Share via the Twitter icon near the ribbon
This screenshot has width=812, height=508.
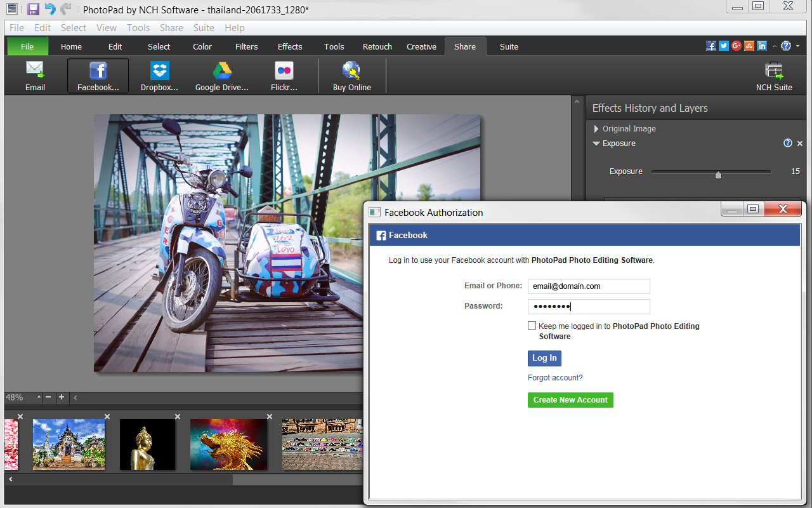723,45
